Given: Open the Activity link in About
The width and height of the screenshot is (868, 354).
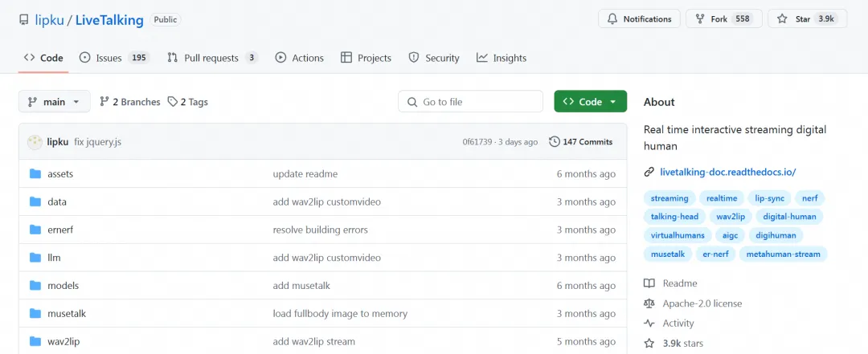Looking at the screenshot, I should (669, 323).
